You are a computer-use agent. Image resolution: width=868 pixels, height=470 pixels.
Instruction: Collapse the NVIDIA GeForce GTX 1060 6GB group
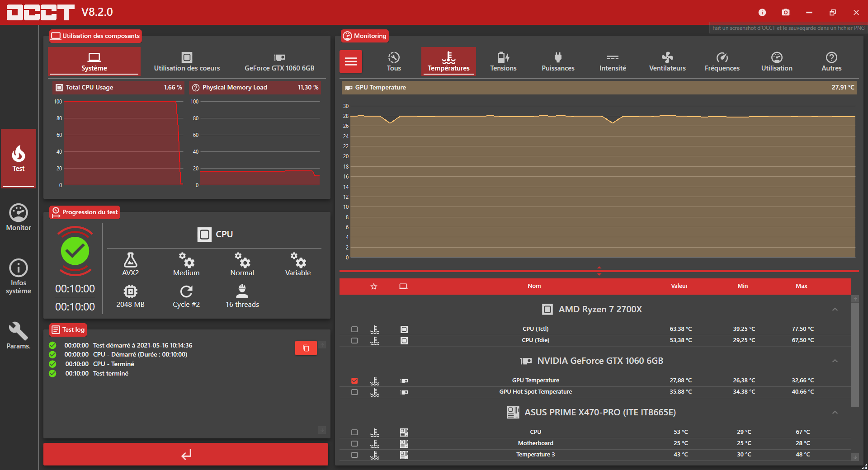click(835, 361)
